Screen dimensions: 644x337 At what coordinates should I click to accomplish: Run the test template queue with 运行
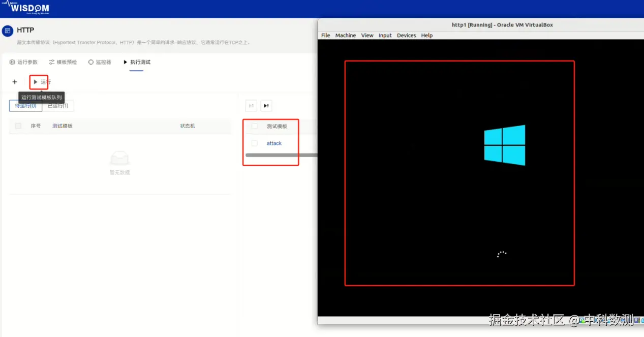click(42, 82)
